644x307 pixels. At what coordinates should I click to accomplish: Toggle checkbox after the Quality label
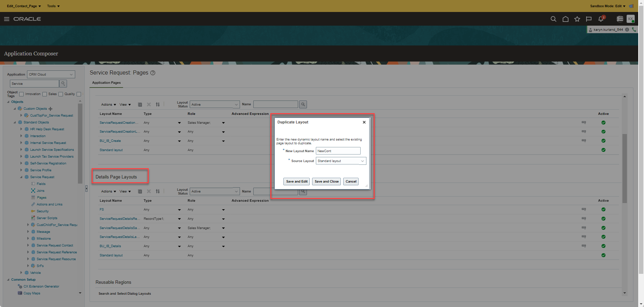tap(79, 94)
